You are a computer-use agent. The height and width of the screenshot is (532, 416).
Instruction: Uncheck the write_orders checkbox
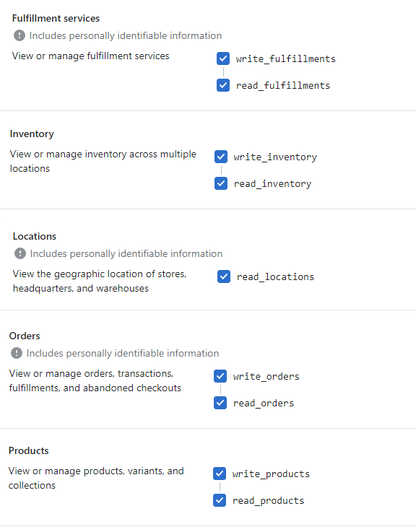[x=220, y=376]
